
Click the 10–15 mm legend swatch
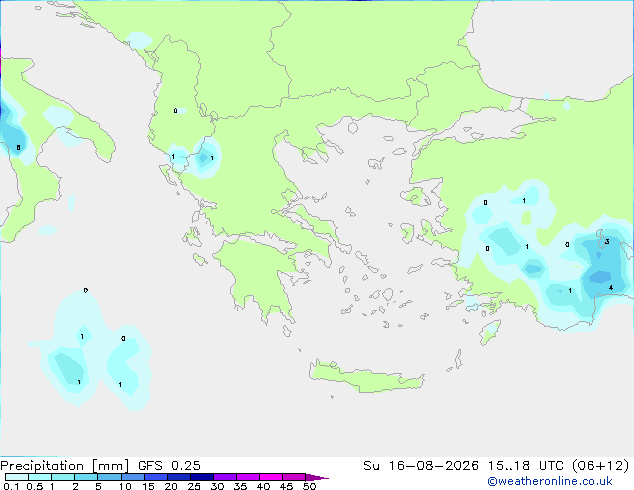[x=132, y=477]
